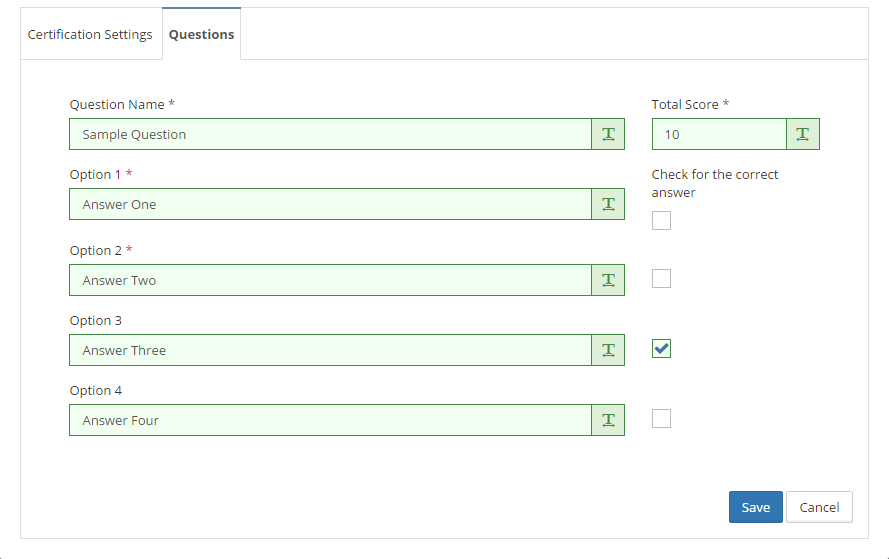This screenshot has width=889, height=559.
Task: Select the Option 3 'Answer Three' field
Action: coord(330,350)
